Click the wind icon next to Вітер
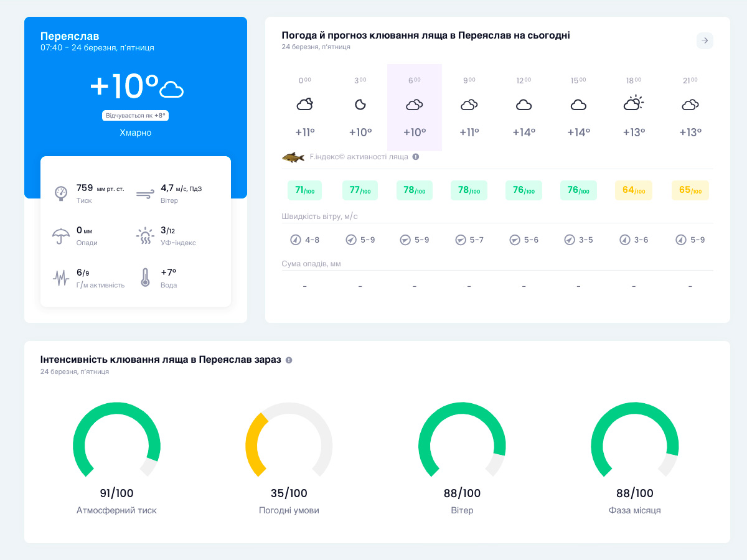 145,193
